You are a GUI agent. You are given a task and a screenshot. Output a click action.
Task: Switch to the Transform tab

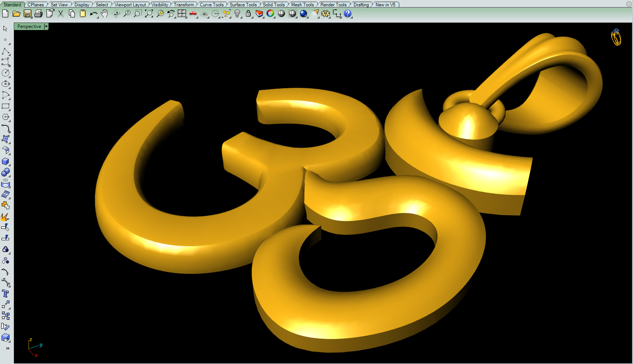coord(184,5)
